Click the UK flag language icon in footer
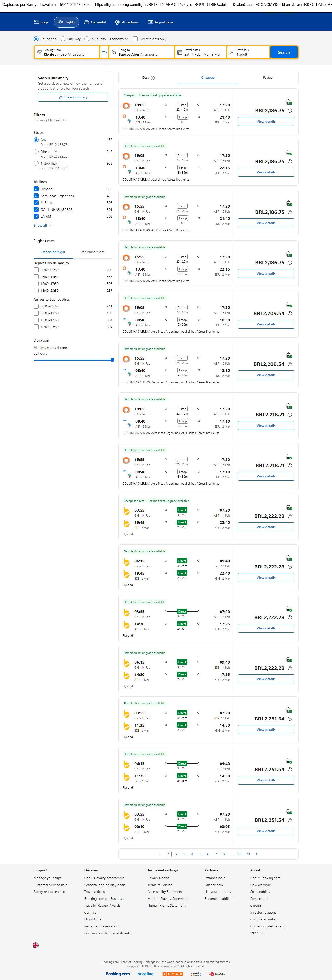 [36, 945]
